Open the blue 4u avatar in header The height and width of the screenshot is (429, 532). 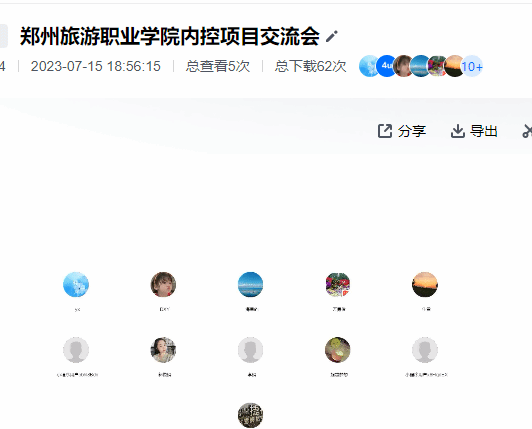point(386,66)
